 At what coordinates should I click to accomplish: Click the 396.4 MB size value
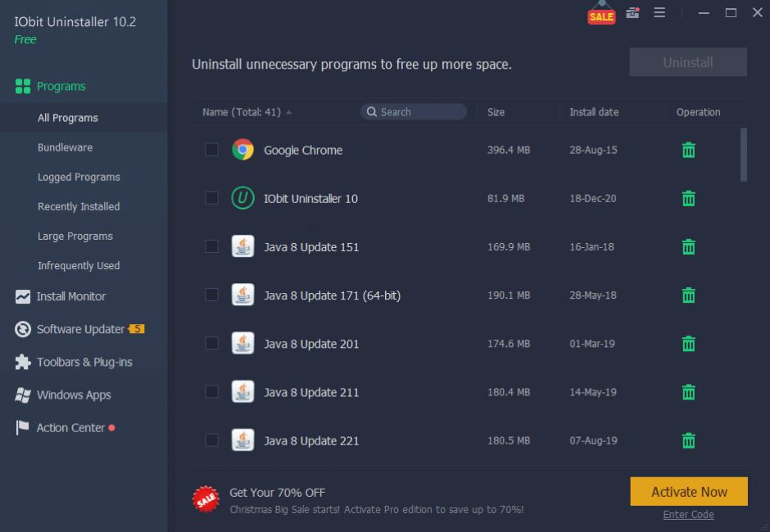click(x=509, y=150)
